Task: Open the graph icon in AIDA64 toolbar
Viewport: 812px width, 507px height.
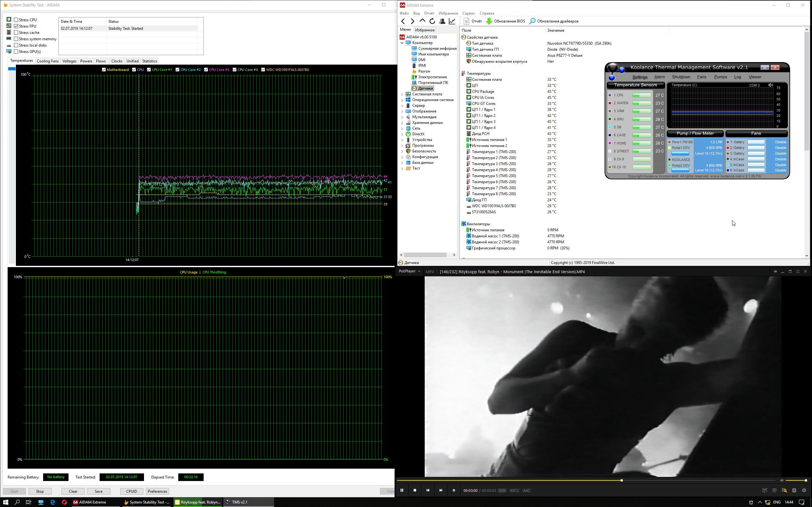Action: (x=452, y=21)
